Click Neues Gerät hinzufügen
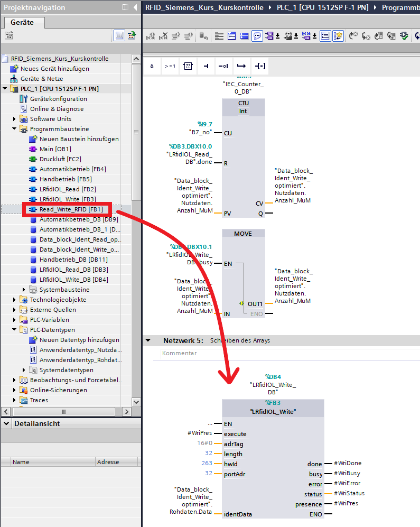The height and width of the screenshot is (527, 420). (54, 69)
